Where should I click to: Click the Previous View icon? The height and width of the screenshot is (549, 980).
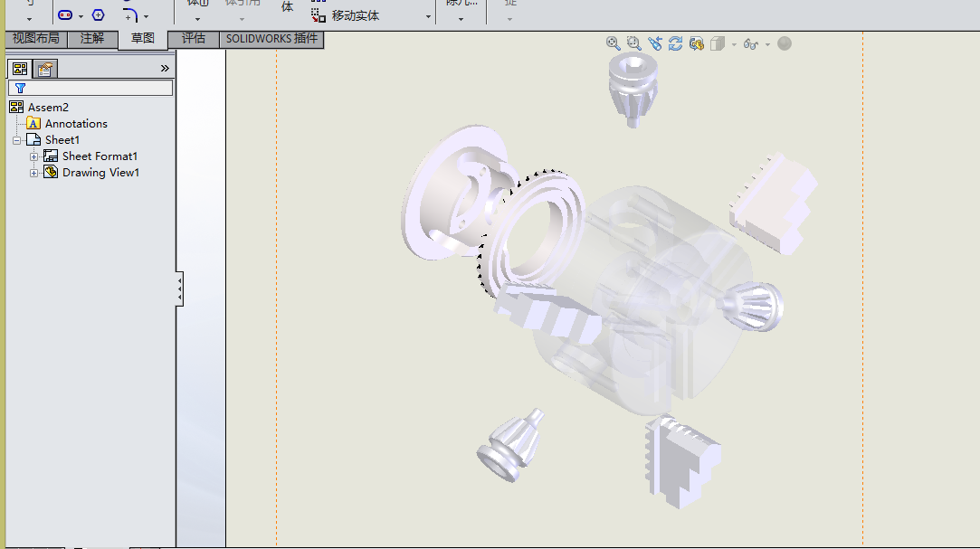click(655, 43)
